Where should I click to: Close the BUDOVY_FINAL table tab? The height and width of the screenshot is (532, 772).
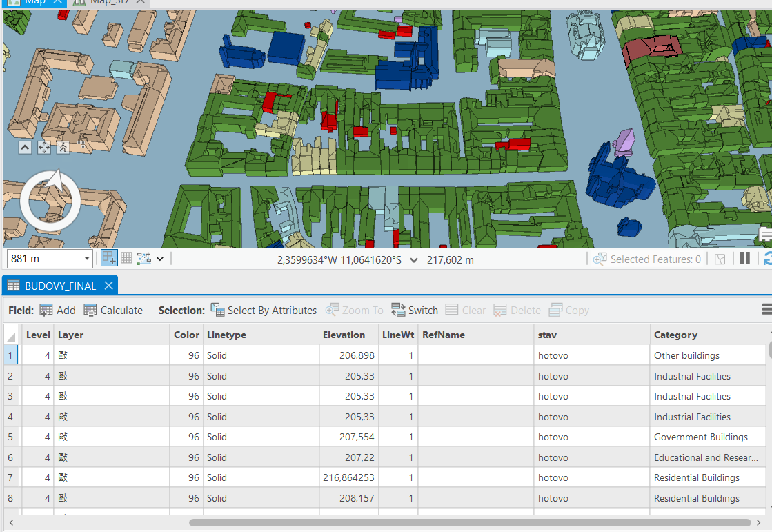pos(109,285)
